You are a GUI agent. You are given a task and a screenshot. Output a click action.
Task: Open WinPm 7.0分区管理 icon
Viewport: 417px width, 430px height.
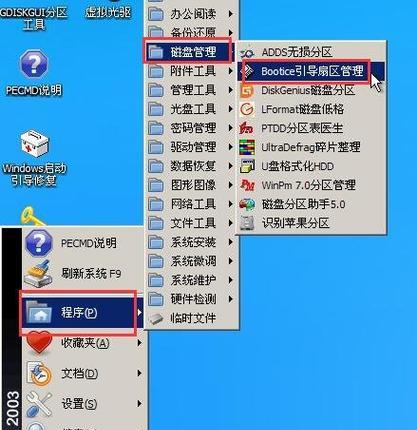[247, 185]
